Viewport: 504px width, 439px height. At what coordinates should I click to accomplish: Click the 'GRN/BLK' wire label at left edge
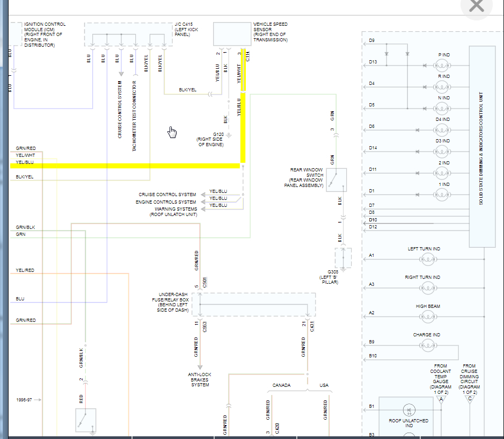point(25,227)
